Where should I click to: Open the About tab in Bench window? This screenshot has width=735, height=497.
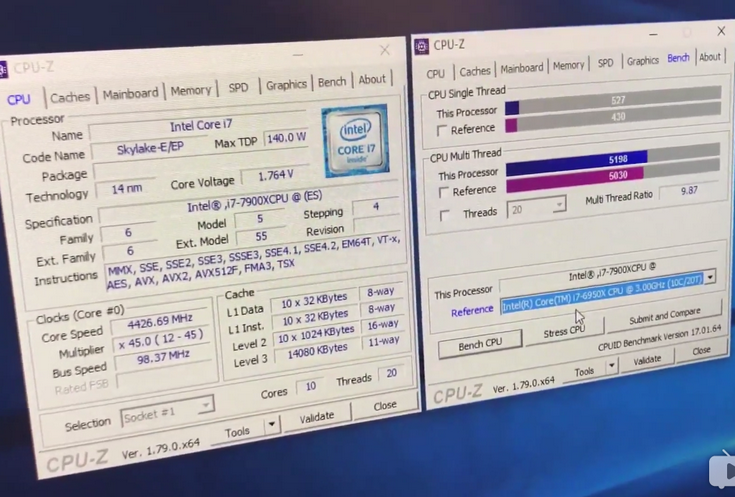pyautogui.click(x=710, y=57)
